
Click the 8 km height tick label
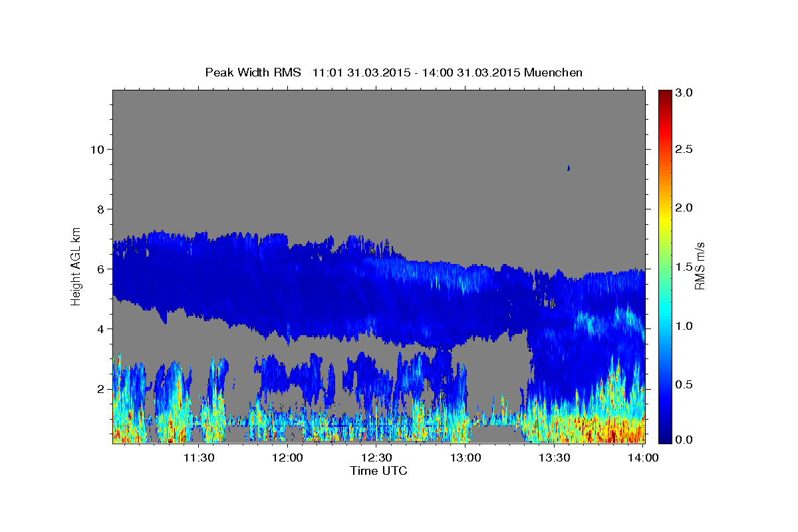[x=100, y=209]
